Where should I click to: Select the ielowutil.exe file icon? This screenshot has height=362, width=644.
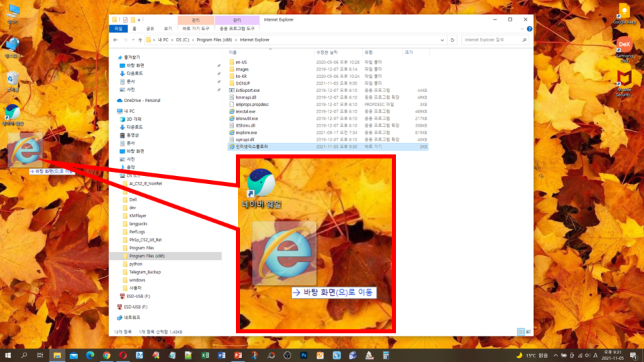click(x=231, y=119)
